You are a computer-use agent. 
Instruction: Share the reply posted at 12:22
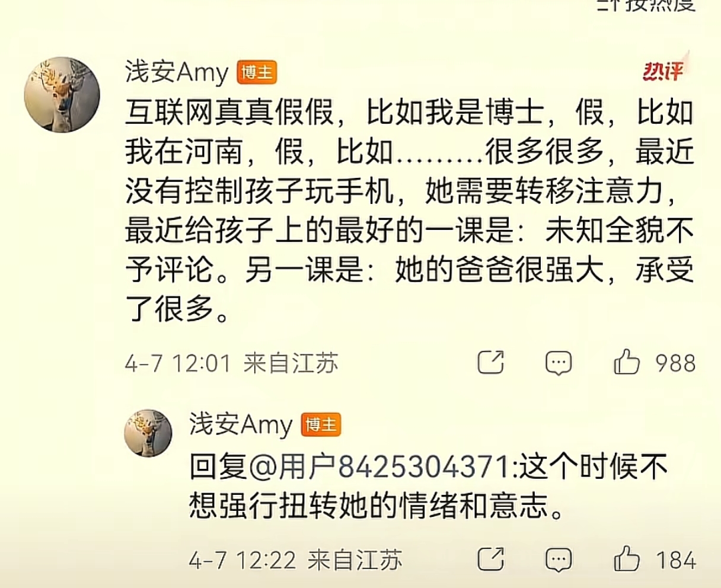pos(491,559)
